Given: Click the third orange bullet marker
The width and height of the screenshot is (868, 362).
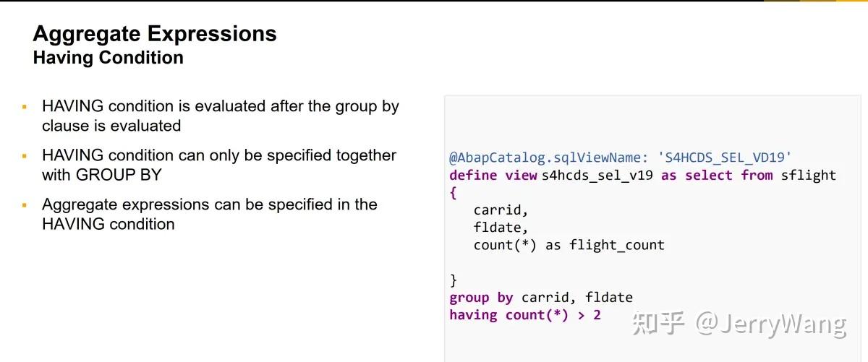Looking at the screenshot, I should coord(25,205).
